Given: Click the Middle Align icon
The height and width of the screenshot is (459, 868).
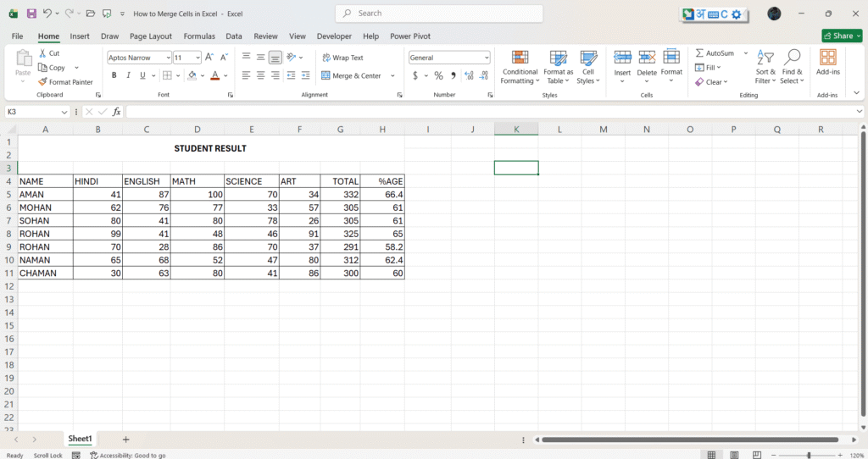Looking at the screenshot, I should pos(261,57).
